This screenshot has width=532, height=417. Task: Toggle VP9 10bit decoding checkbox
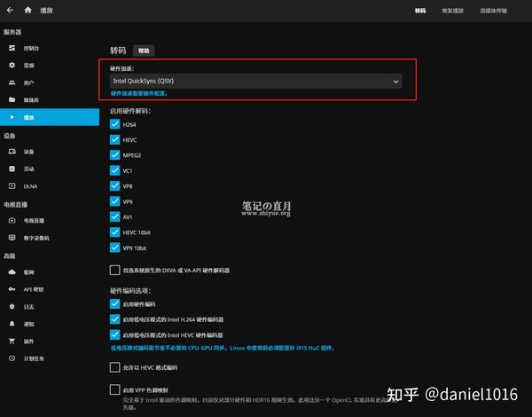click(114, 248)
